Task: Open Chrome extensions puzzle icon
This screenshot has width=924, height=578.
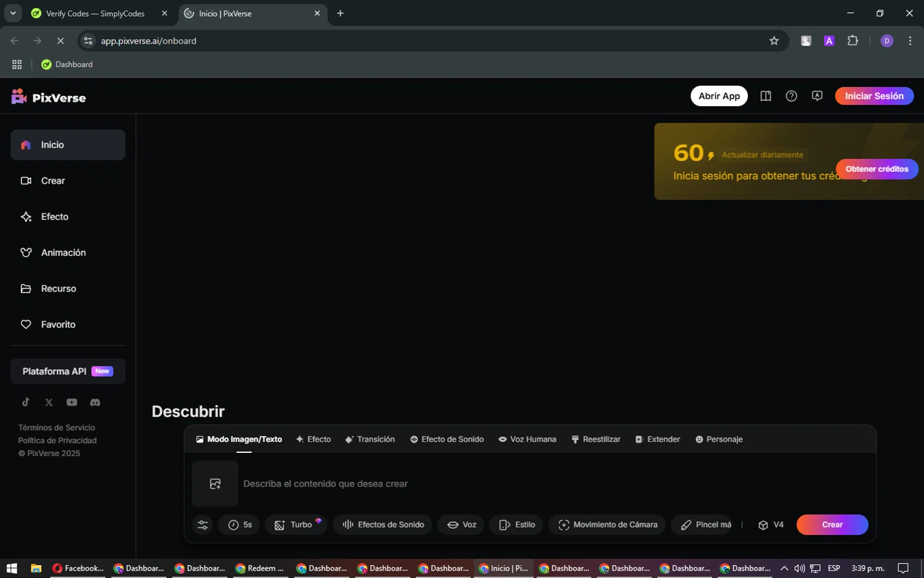Action: click(853, 41)
